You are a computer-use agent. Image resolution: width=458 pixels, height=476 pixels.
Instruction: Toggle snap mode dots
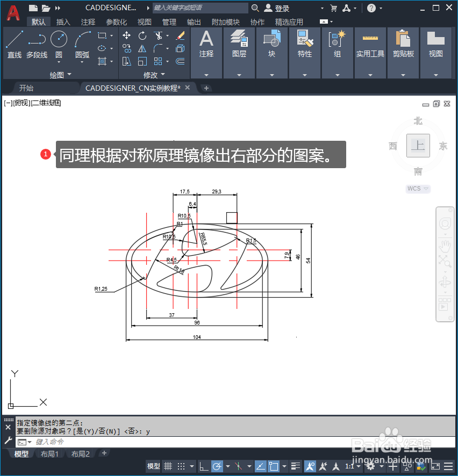point(181,466)
